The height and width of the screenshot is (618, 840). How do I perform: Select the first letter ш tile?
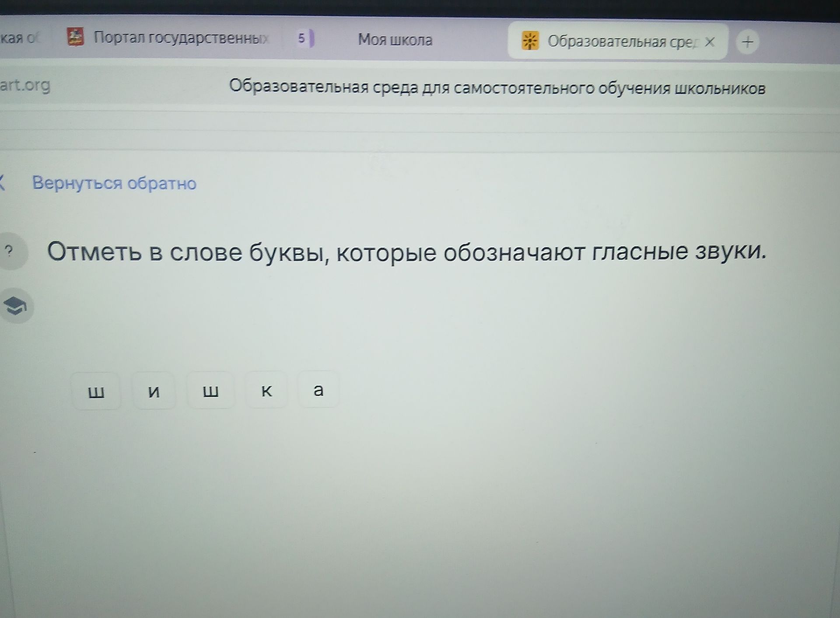click(x=96, y=391)
